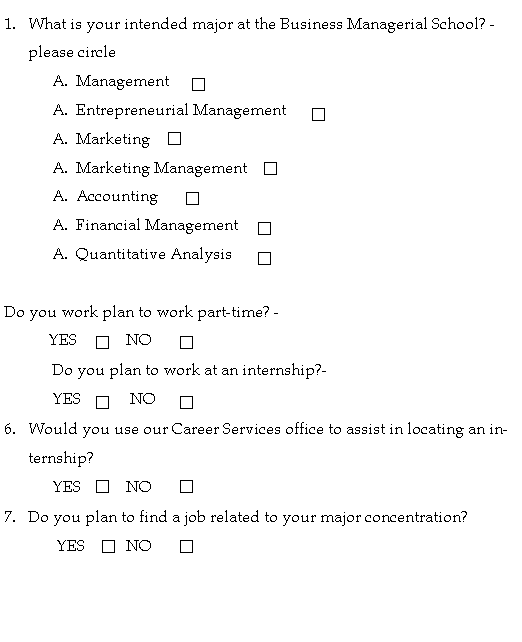Tick NO for planning an internship

(186, 402)
